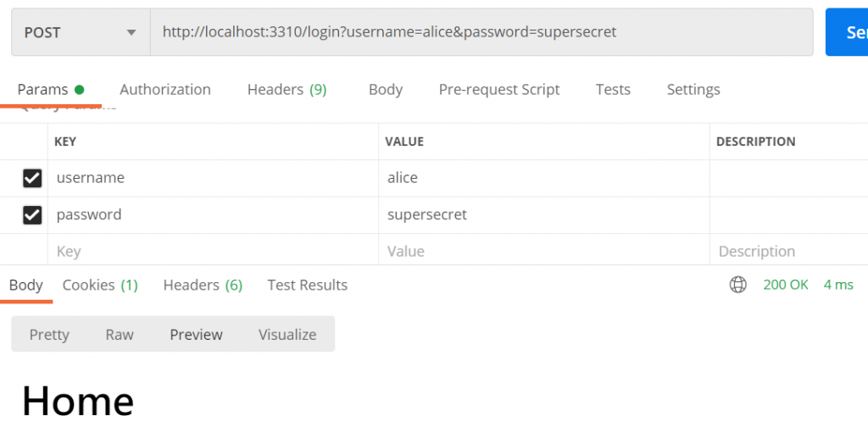Switch response view to Pretty
This screenshot has height=444, width=868.
(49, 335)
